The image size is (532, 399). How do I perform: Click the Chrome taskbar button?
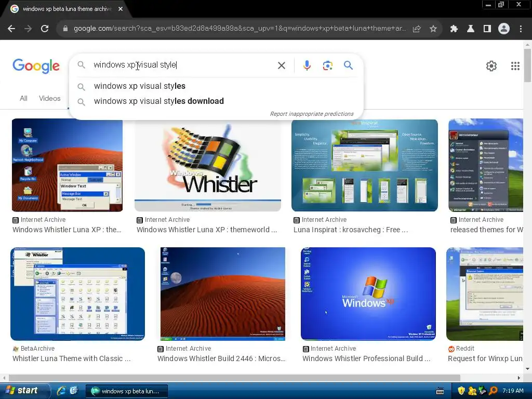point(127,391)
